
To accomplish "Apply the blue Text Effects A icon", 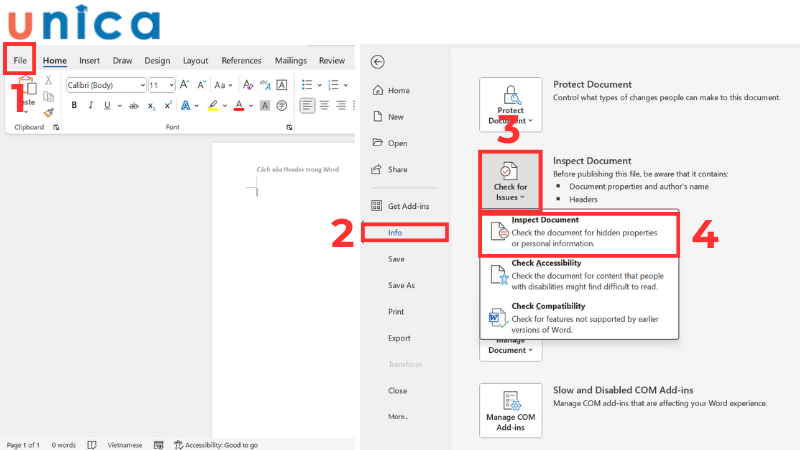I will tap(186, 106).
